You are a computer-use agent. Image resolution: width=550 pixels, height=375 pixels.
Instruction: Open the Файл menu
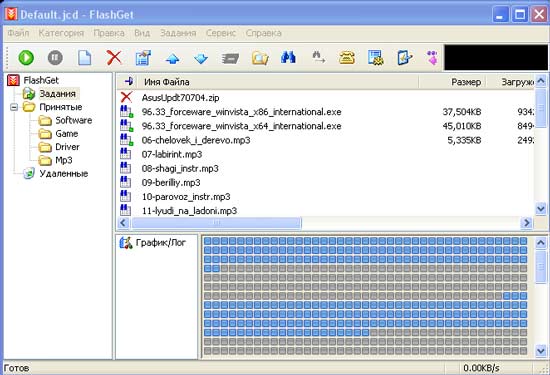(x=18, y=33)
